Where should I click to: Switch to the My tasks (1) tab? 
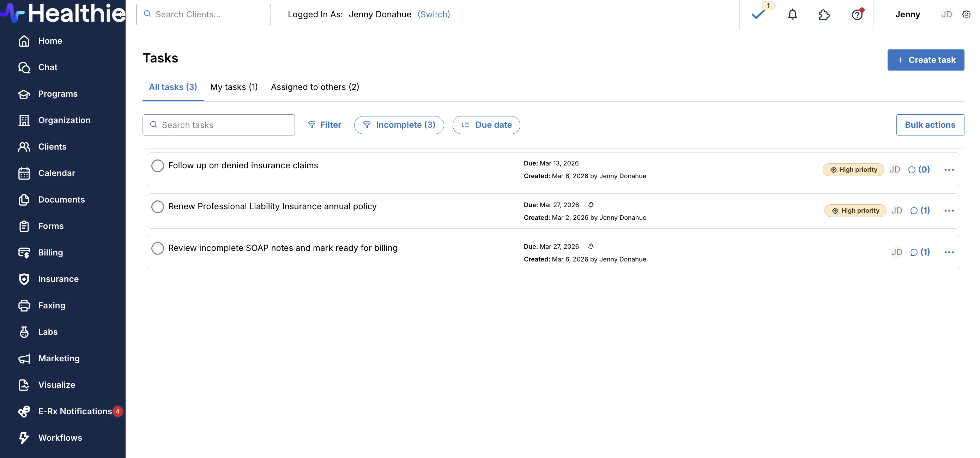click(234, 87)
